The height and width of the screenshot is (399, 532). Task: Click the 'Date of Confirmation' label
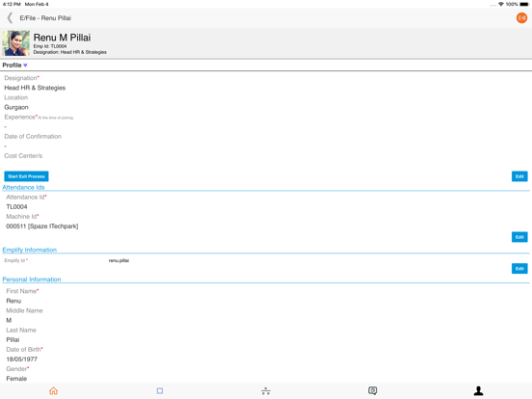tap(33, 137)
